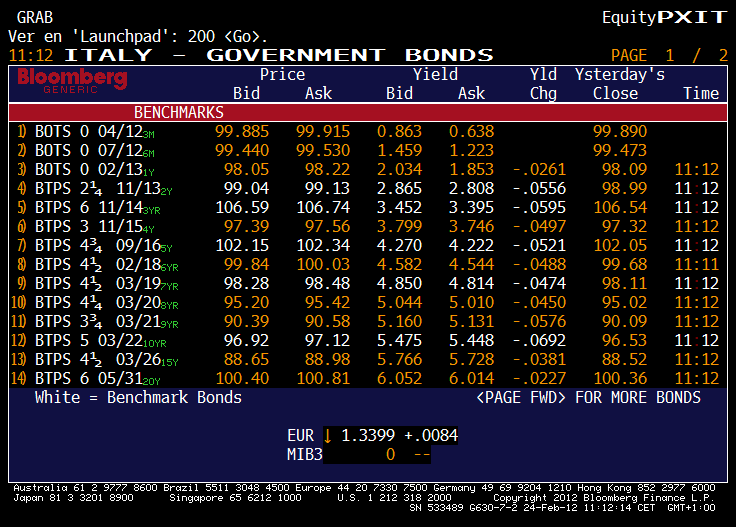Click bid yield 5.044
This screenshot has width=736, height=527.
pyautogui.click(x=399, y=302)
